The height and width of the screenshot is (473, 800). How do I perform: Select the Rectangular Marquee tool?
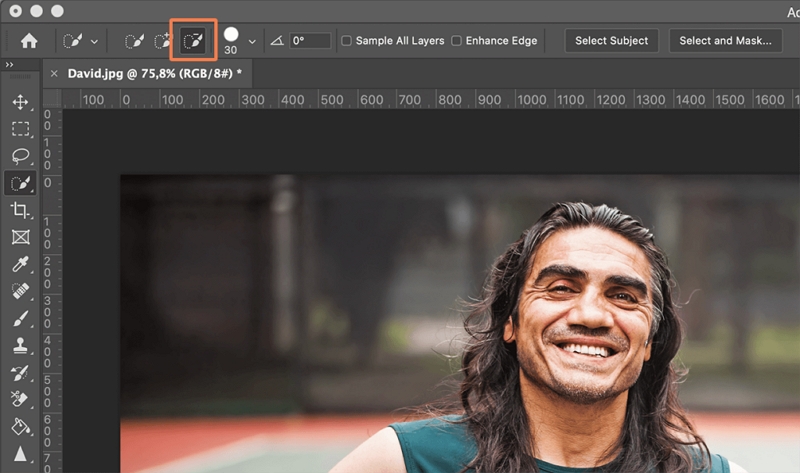20,129
